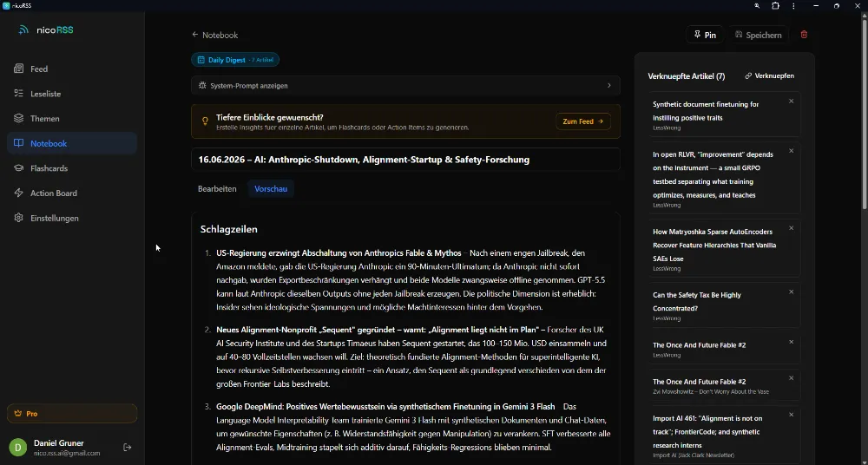This screenshot has height=465, width=868.
Task: Delete notebook with red trash icon
Action: pos(805,35)
